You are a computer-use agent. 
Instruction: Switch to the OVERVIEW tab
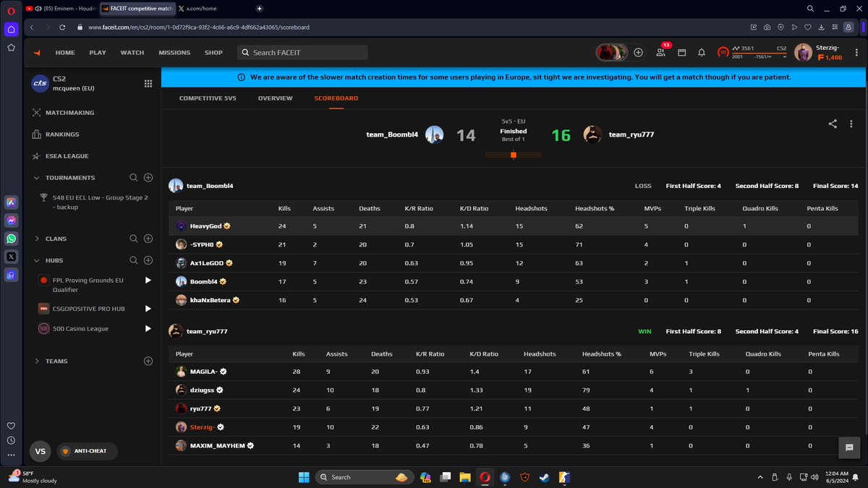coord(276,98)
